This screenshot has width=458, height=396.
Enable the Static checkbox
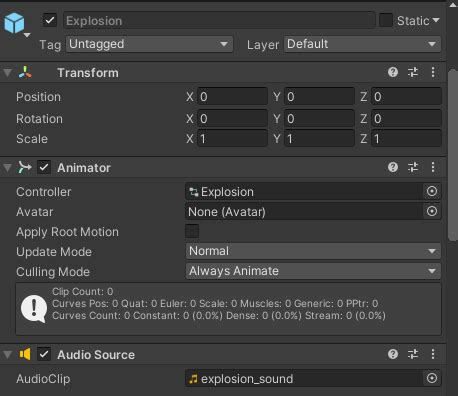pyautogui.click(x=386, y=20)
